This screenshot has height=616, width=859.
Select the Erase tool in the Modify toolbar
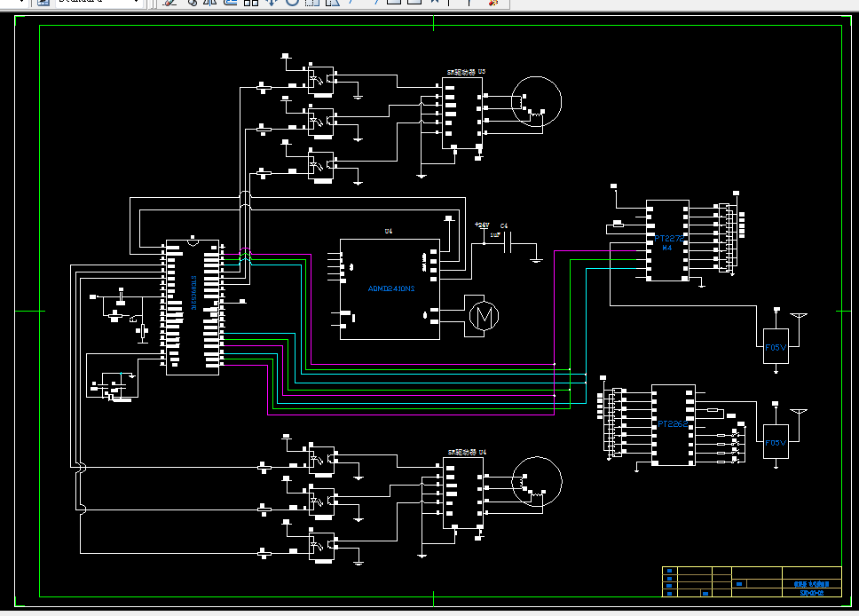(169, 2)
